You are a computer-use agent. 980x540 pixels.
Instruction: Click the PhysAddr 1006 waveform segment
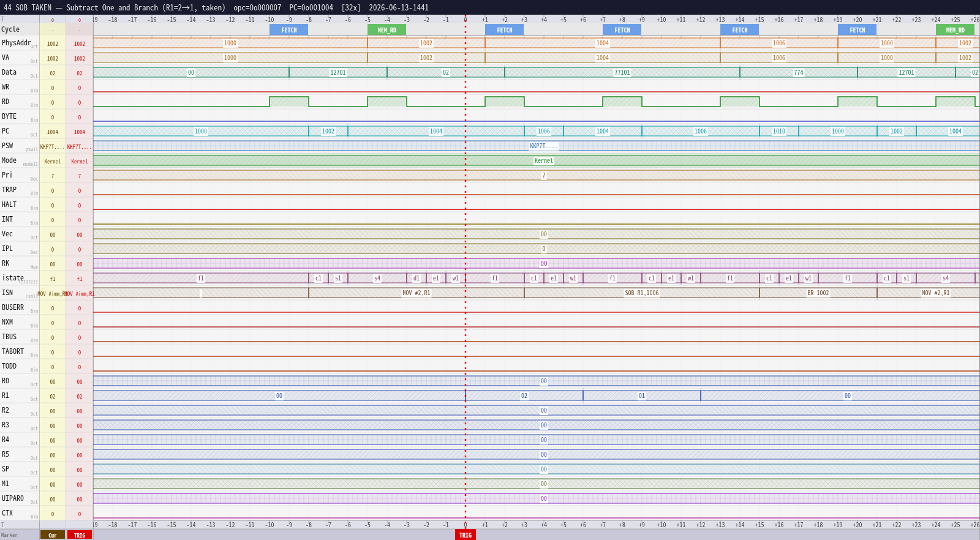(x=779, y=43)
